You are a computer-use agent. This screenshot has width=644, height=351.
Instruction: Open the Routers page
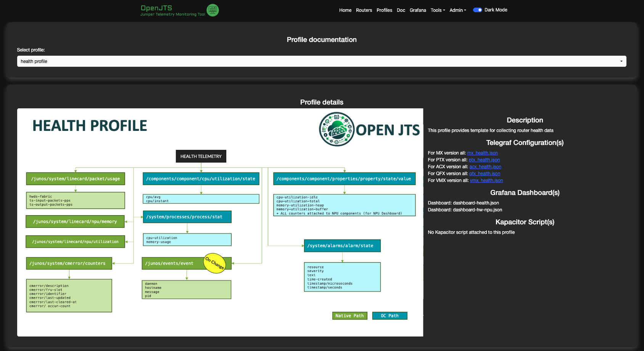pyautogui.click(x=364, y=10)
